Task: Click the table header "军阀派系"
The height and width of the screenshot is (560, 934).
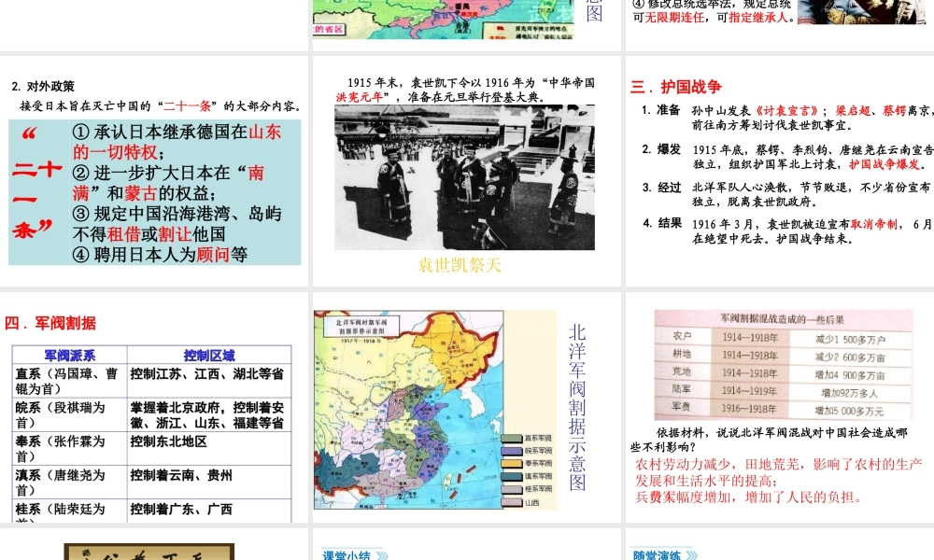Action: pos(70,356)
